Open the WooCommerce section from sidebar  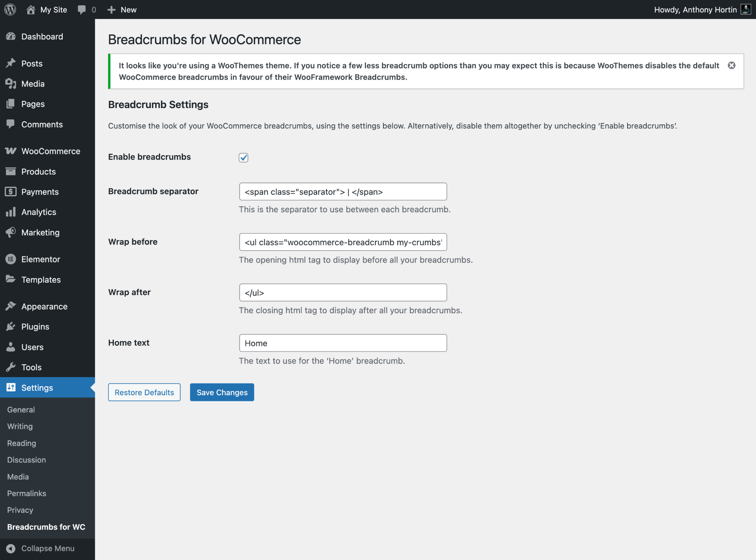click(50, 151)
